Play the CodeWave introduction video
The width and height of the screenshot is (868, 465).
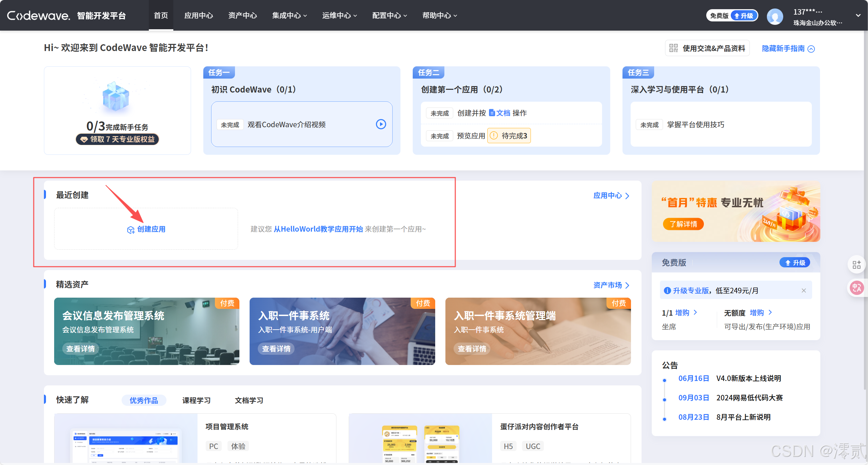(380, 124)
